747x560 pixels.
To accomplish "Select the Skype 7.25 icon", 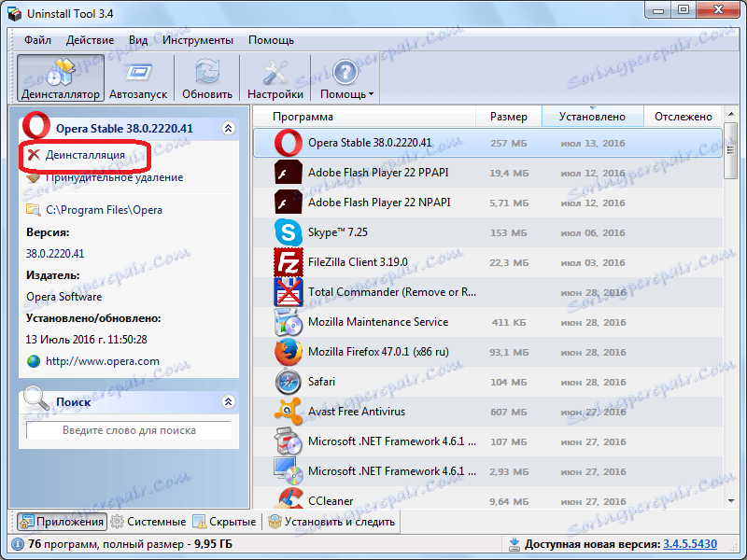I will pos(289,232).
